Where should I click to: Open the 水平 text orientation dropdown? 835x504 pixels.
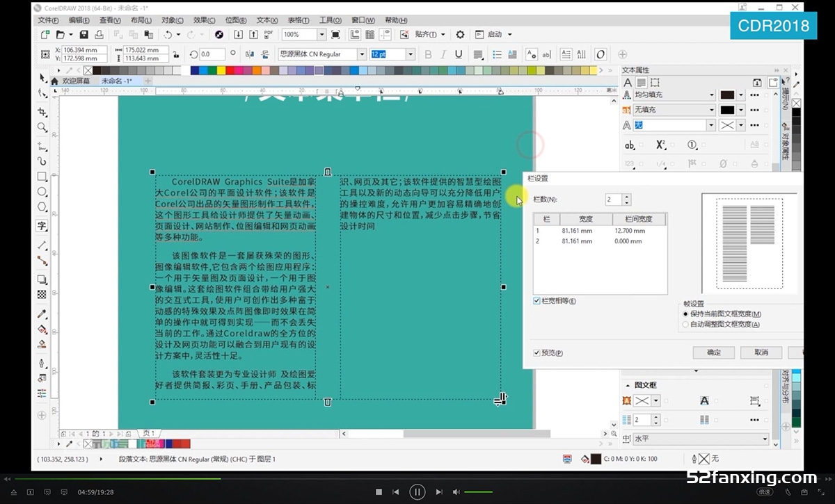(x=765, y=439)
